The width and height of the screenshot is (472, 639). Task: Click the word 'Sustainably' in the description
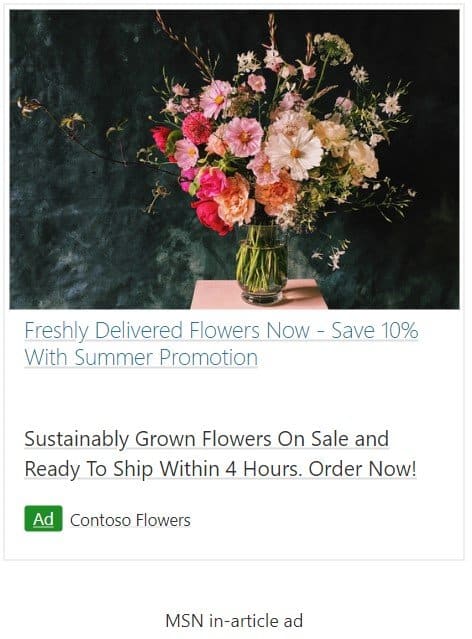76,439
